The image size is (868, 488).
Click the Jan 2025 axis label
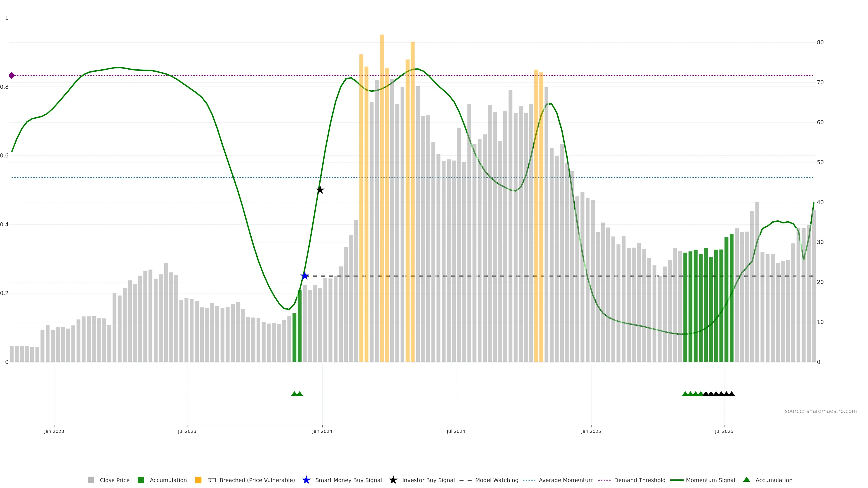(x=591, y=431)
